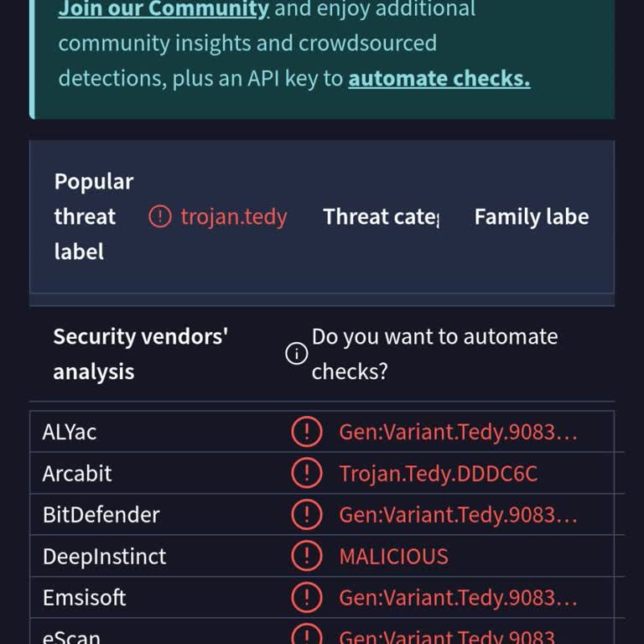The height and width of the screenshot is (644, 644).
Task: Select the Family labels heading
Action: 532,216
